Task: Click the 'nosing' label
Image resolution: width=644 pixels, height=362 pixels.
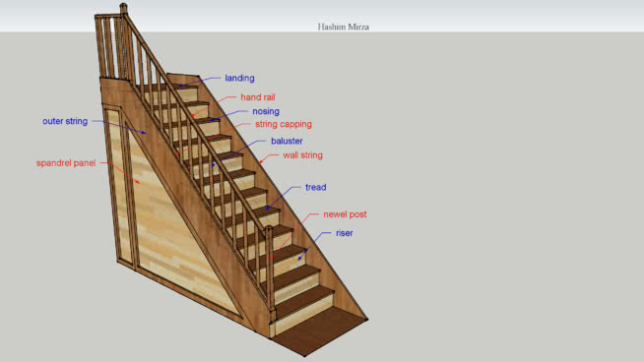Action: click(266, 111)
